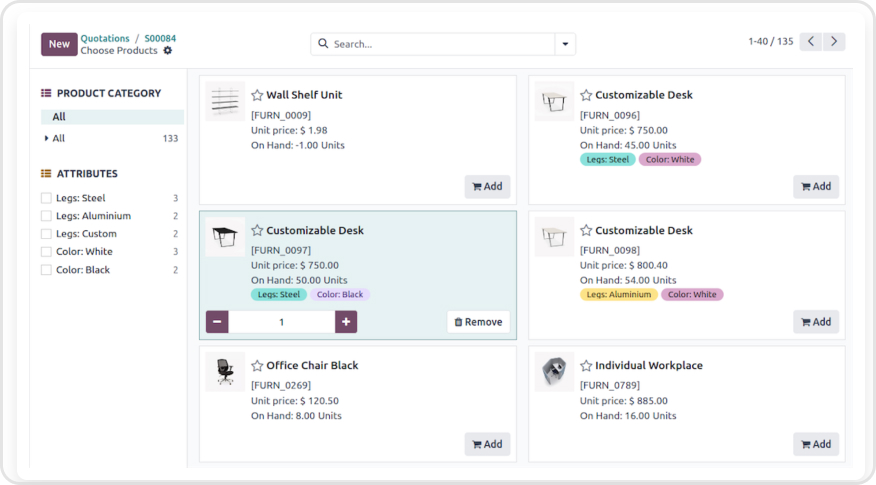Viewport: 876px width, 485px height.
Task: Add Wall Shelf Unit to the order
Action: [487, 187]
